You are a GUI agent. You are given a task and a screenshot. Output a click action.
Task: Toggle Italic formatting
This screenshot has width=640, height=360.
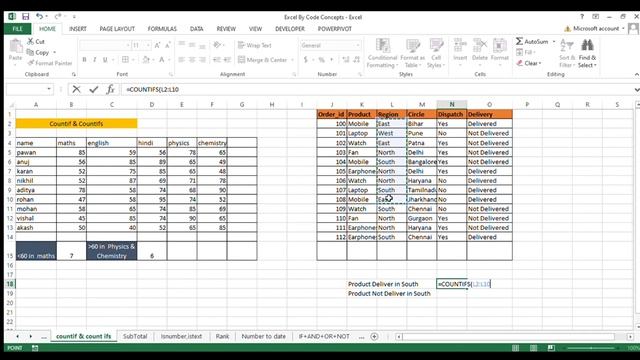[x=95, y=60]
